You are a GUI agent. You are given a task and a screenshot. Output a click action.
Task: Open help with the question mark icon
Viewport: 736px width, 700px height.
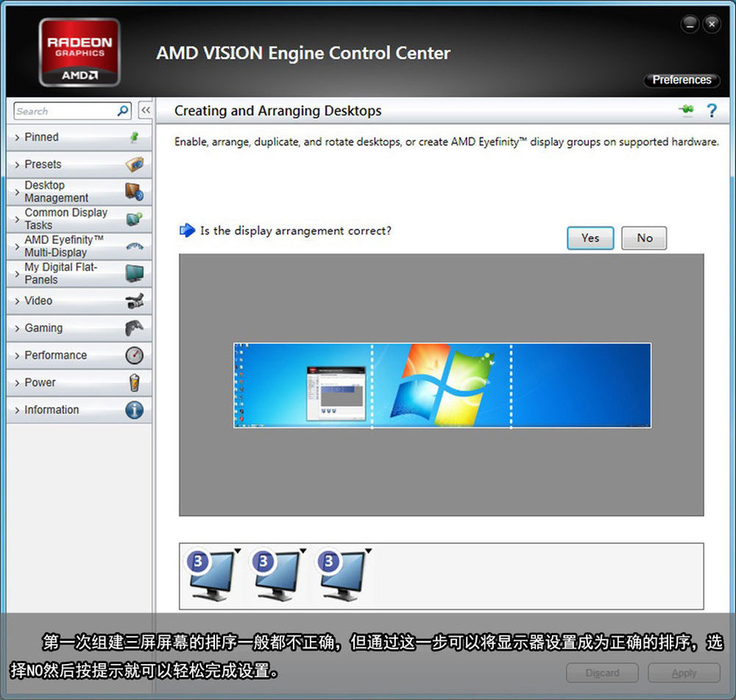pyautogui.click(x=712, y=111)
